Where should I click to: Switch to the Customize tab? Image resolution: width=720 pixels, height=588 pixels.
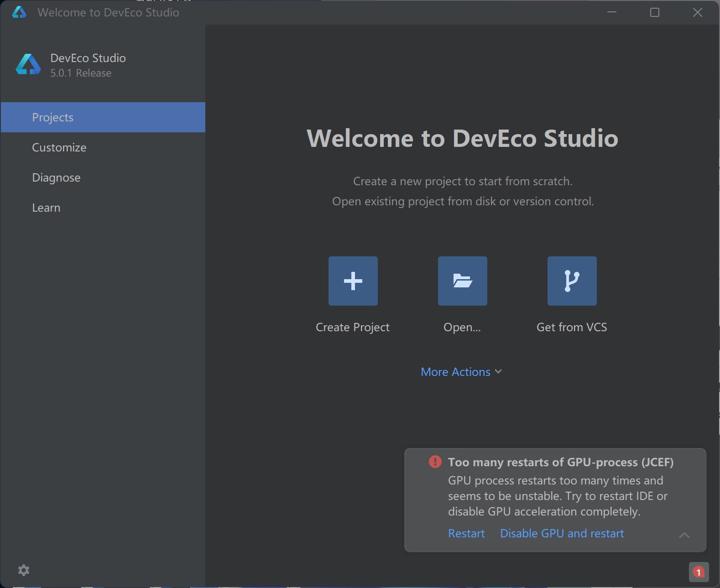[x=103, y=147]
